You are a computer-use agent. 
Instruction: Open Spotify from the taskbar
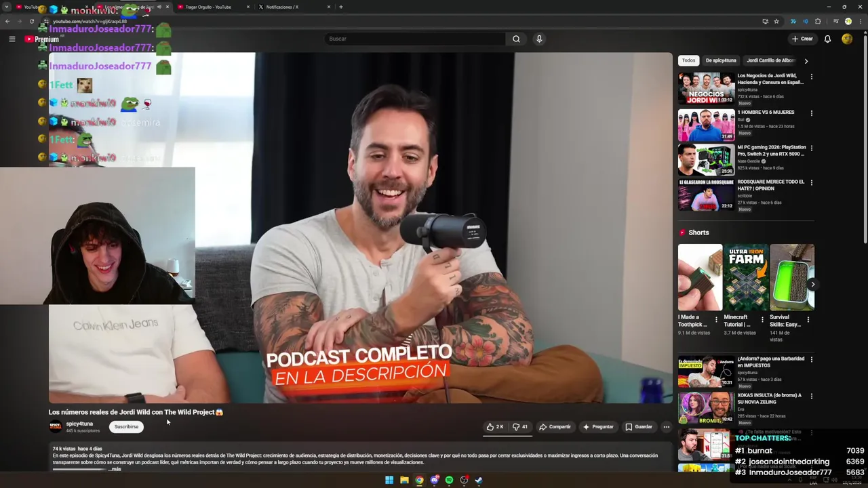[x=449, y=480]
